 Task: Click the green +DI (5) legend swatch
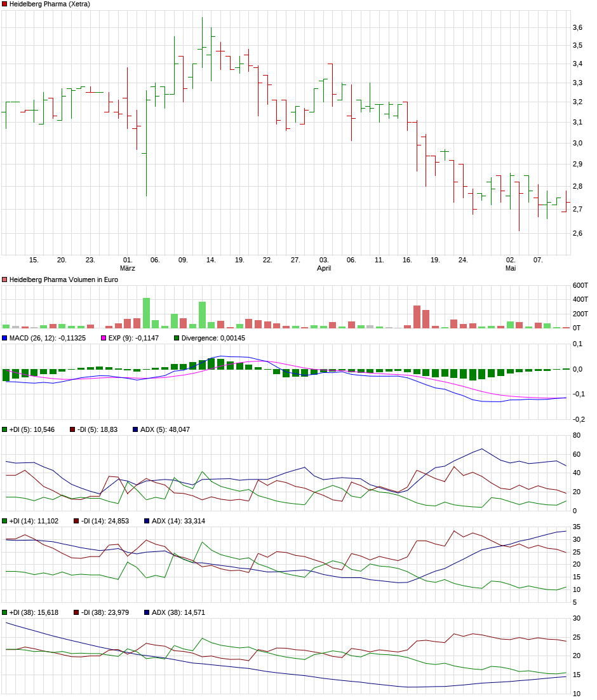[x=4, y=429]
